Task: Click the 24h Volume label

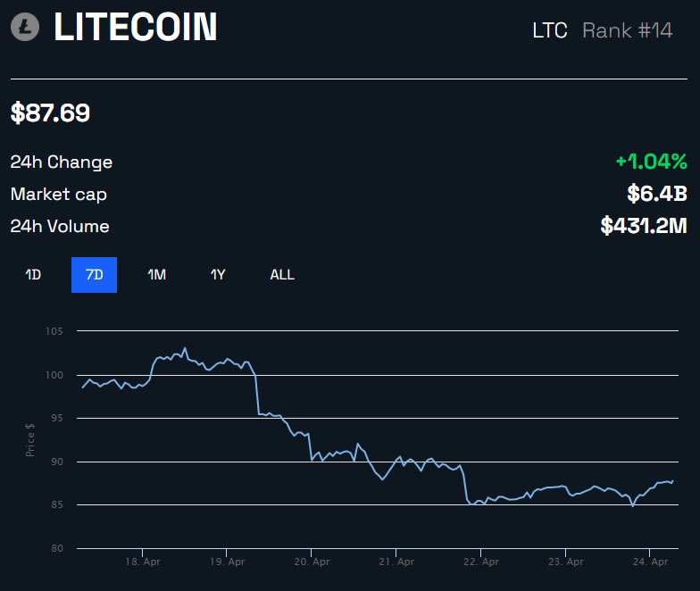Action: point(60,226)
